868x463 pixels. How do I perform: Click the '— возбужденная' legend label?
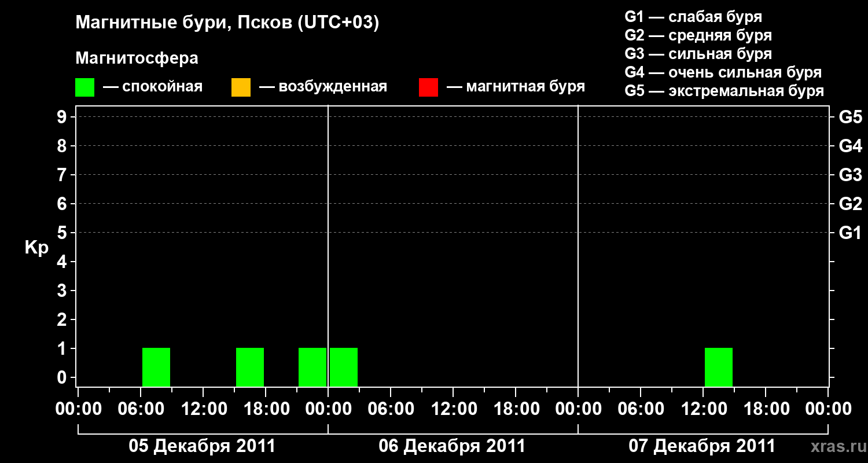point(323,87)
